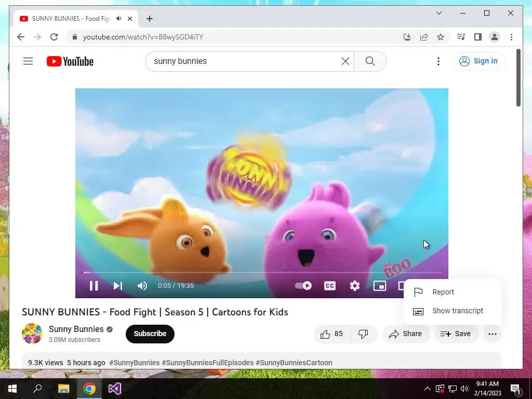Share this video
This screenshot has width=532, height=399.
coord(405,334)
